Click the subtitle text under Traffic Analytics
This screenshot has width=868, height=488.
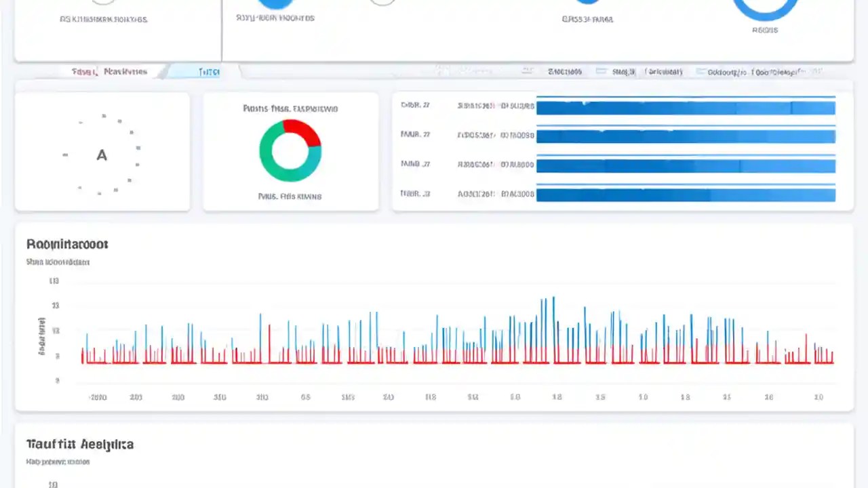(x=58, y=462)
